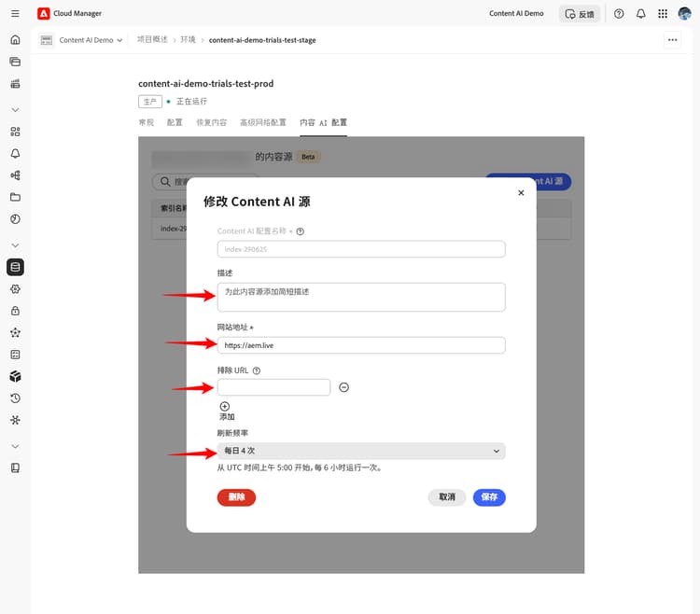Open the help question-mark icon in header

[619, 14]
